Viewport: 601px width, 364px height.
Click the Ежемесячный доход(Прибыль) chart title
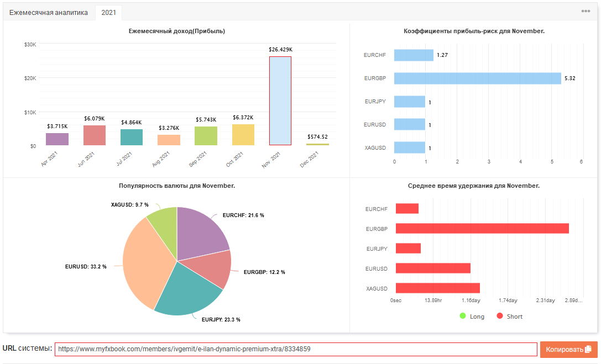177,31
